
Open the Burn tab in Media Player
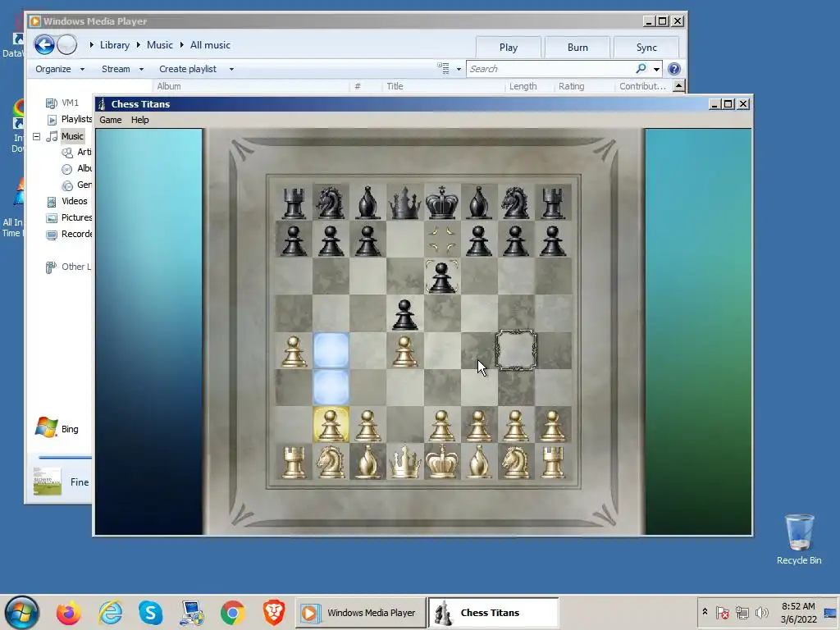[577, 47]
